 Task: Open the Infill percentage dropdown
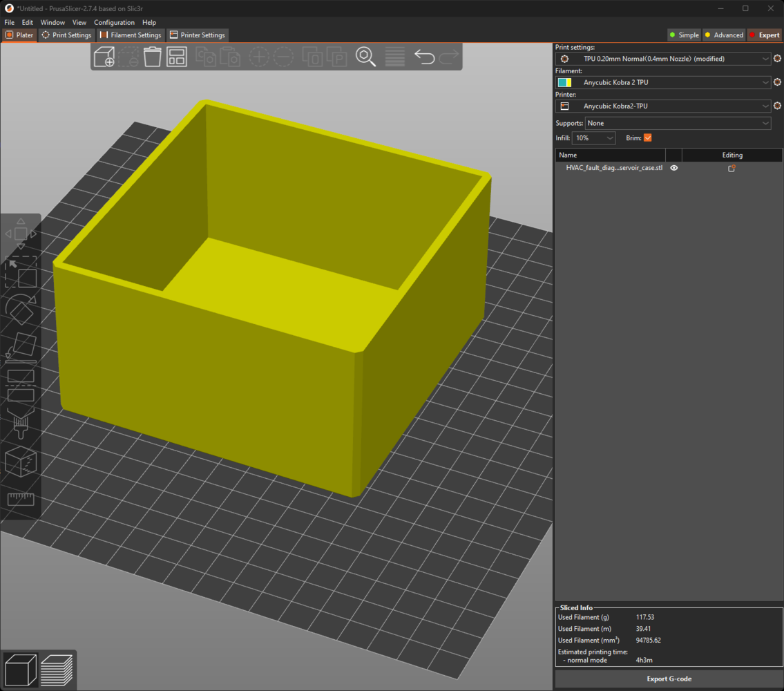point(593,138)
